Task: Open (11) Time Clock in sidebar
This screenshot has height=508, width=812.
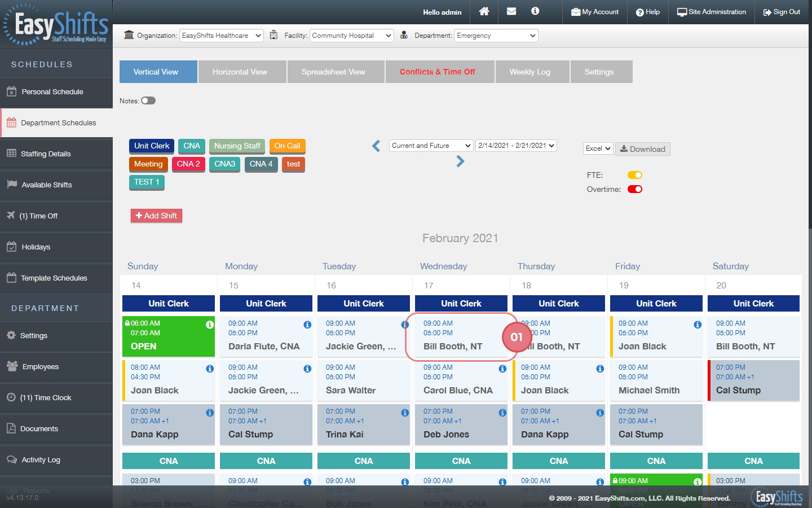Action: (56, 397)
